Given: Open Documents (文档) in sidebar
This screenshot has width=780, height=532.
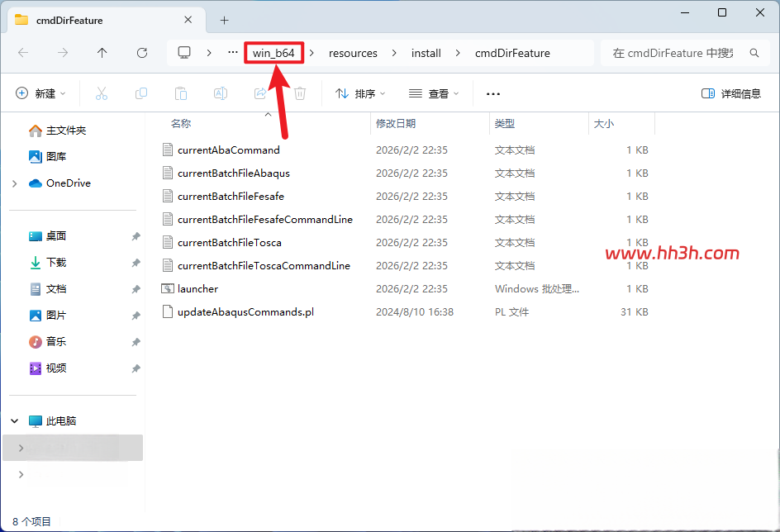Looking at the screenshot, I should tap(48, 289).
